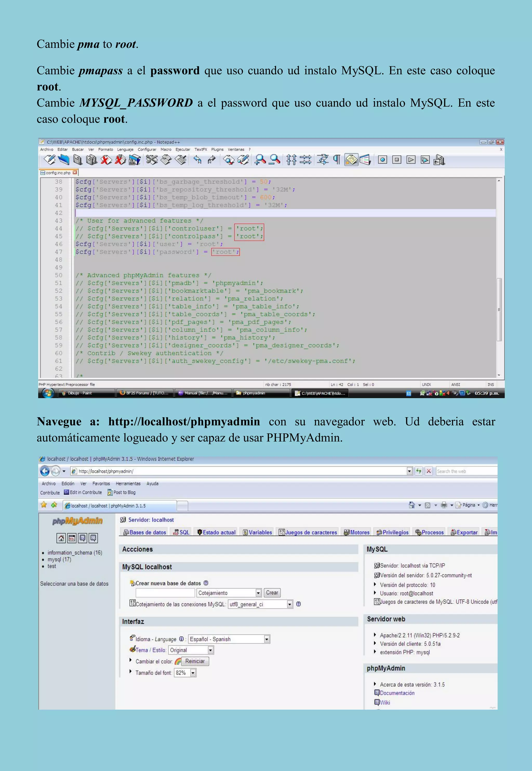The width and height of the screenshot is (532, 771).
Task: Click the IE Home icon
Action: [412, 505]
